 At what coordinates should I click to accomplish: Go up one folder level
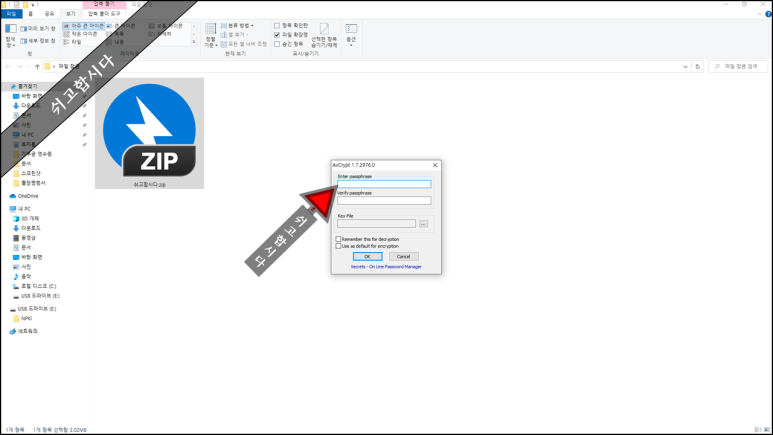[37, 67]
